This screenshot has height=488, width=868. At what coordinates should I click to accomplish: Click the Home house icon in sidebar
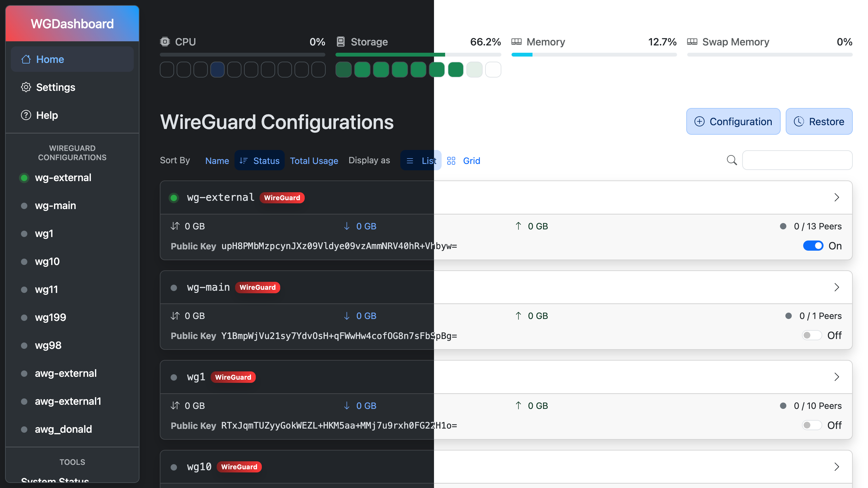26,59
